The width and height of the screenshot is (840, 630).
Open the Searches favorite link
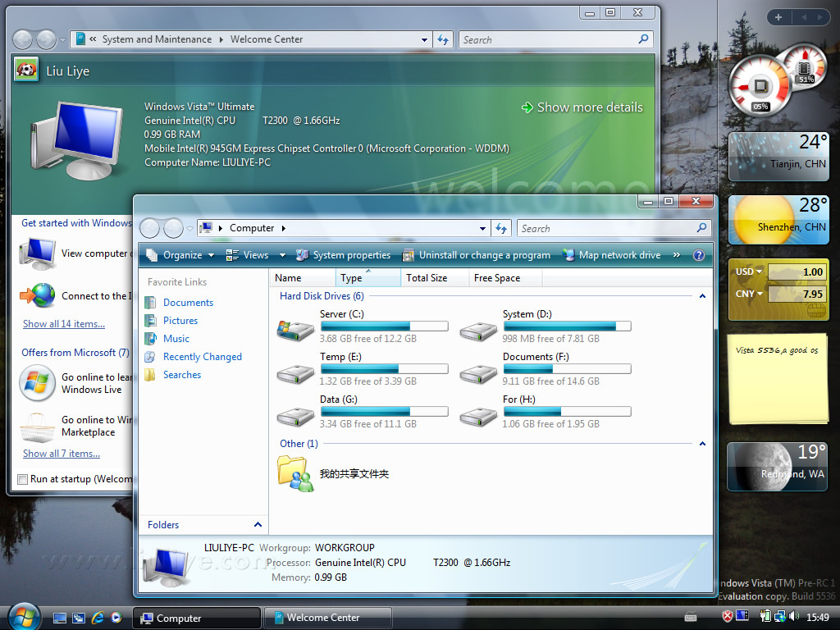pyautogui.click(x=182, y=375)
